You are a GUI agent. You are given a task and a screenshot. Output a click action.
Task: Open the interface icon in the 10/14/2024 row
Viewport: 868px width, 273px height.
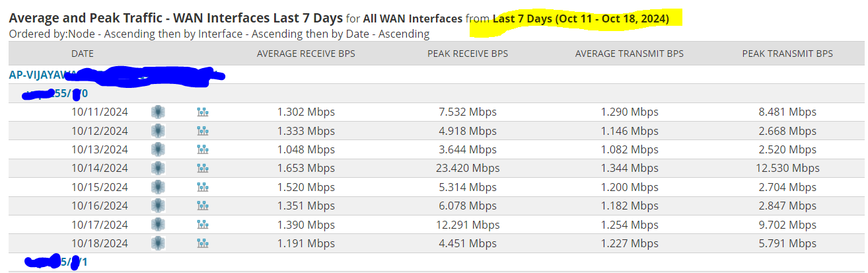pos(203,169)
